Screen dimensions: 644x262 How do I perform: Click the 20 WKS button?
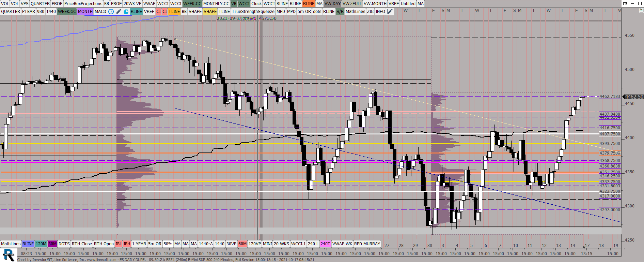281,244
